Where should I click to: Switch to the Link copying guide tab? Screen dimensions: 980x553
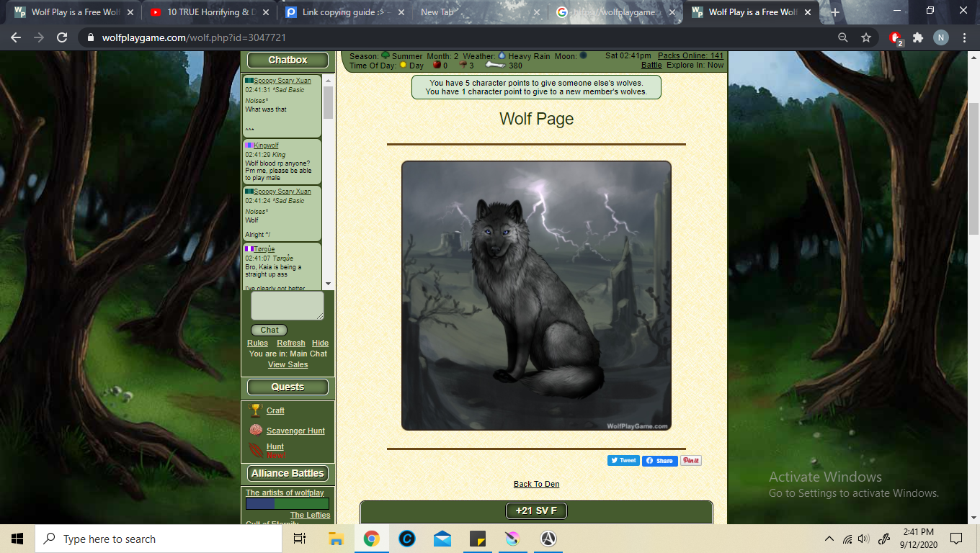(x=344, y=12)
